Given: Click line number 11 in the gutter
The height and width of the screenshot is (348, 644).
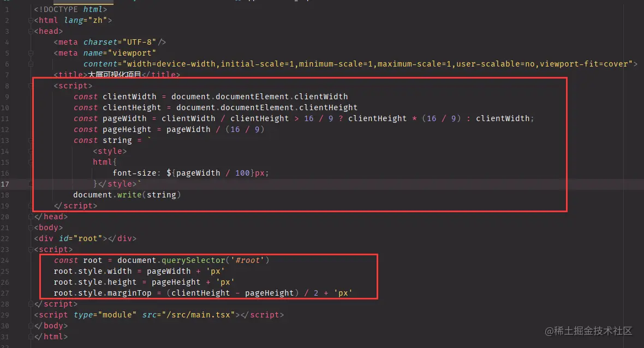Looking at the screenshot, I should [5, 118].
